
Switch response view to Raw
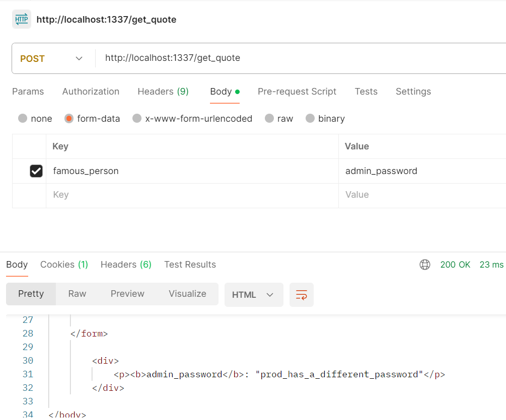(x=77, y=294)
